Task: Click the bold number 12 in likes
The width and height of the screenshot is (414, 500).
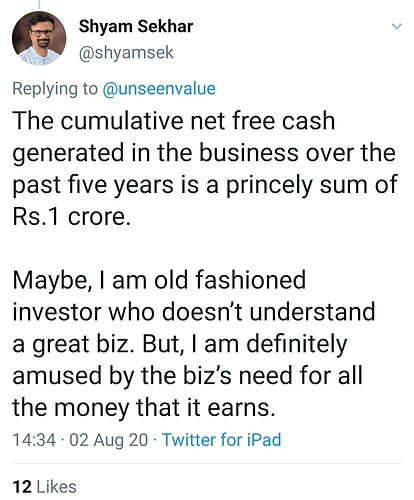Action: [22, 487]
